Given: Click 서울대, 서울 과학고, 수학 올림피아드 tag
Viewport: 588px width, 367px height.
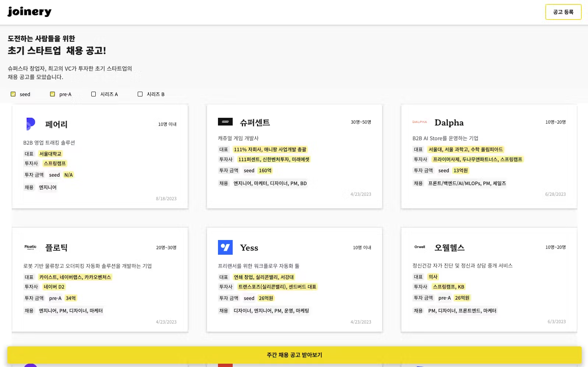Looking at the screenshot, I should [466, 149].
